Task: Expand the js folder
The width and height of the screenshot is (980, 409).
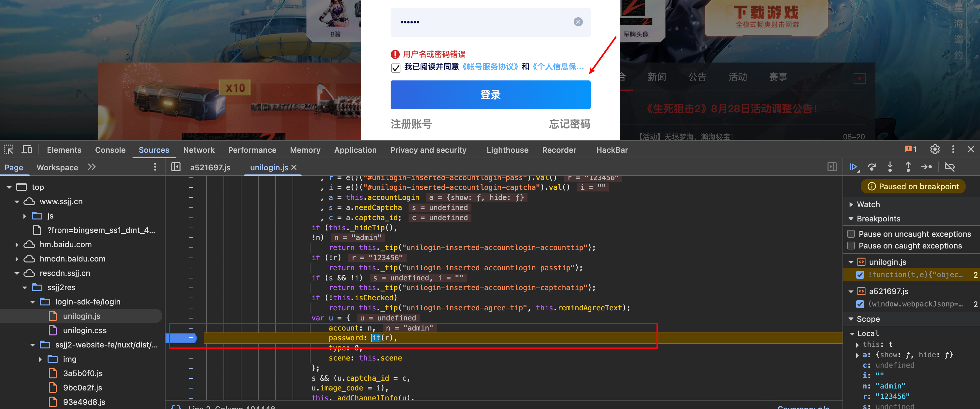Action: 24,216
